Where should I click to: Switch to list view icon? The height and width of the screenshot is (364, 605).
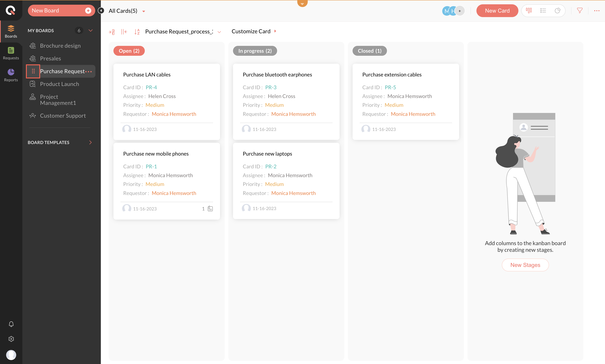543,11
